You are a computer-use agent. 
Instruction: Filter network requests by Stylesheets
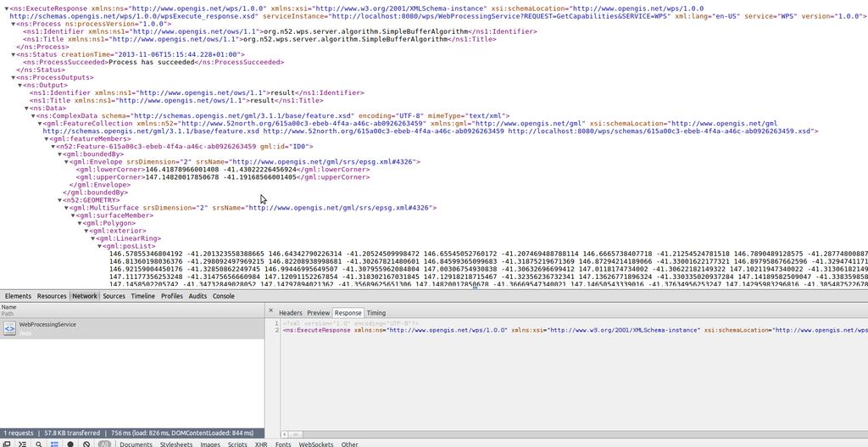[x=176, y=444]
